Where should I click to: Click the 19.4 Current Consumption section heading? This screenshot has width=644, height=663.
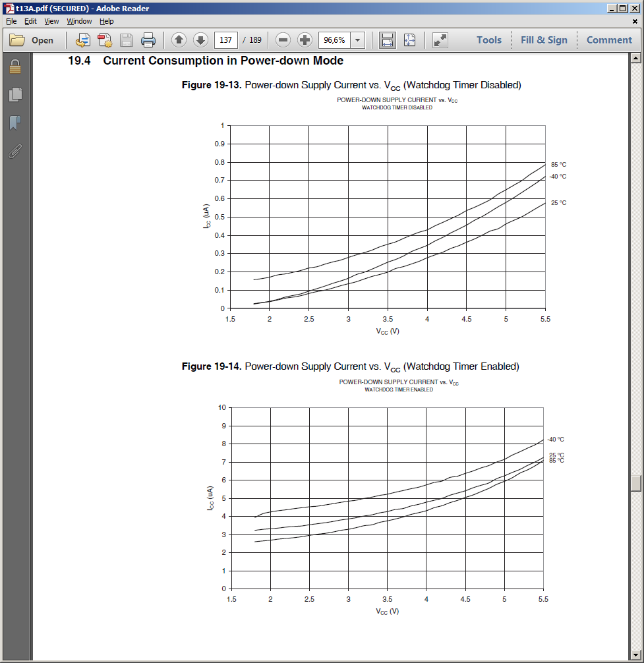coord(206,61)
